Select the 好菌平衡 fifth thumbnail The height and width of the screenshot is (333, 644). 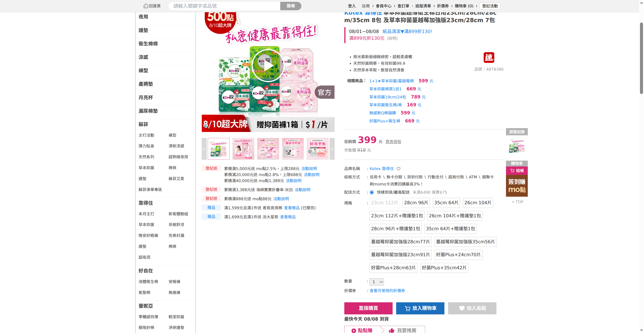pos(317,149)
